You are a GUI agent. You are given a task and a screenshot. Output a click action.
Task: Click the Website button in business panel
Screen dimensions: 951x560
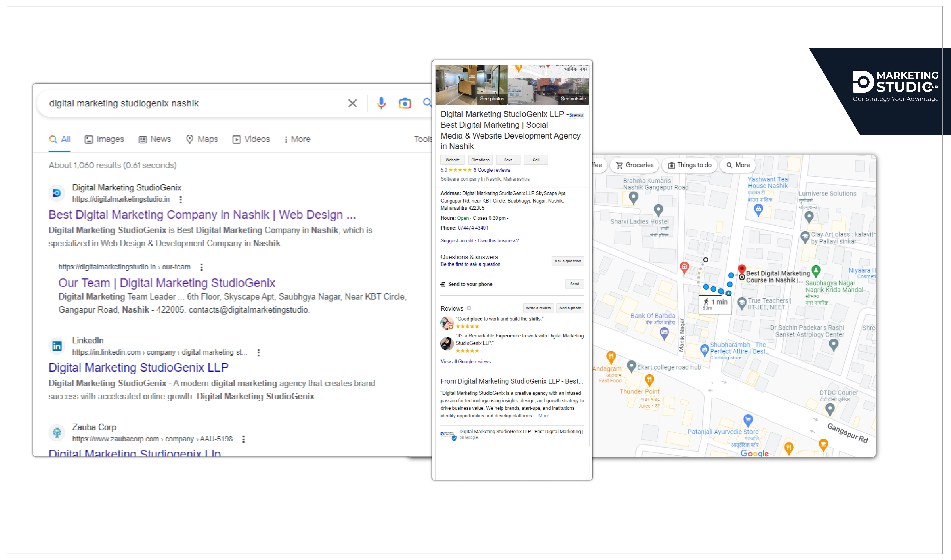[452, 160]
